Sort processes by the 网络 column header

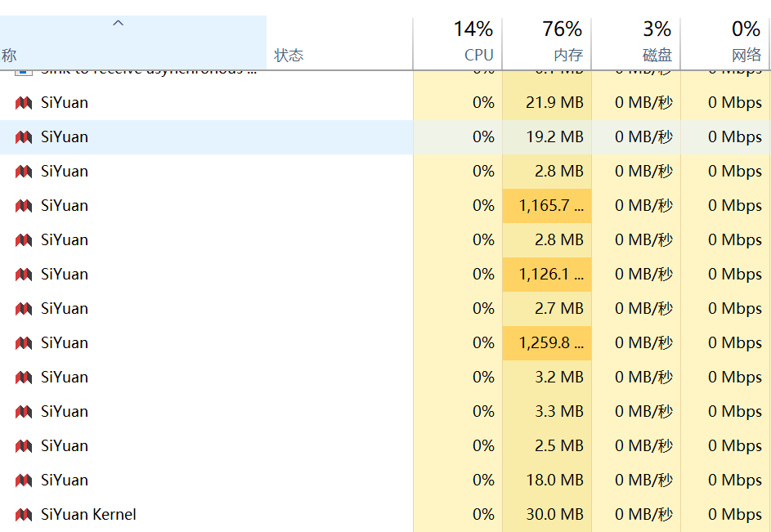click(x=746, y=55)
